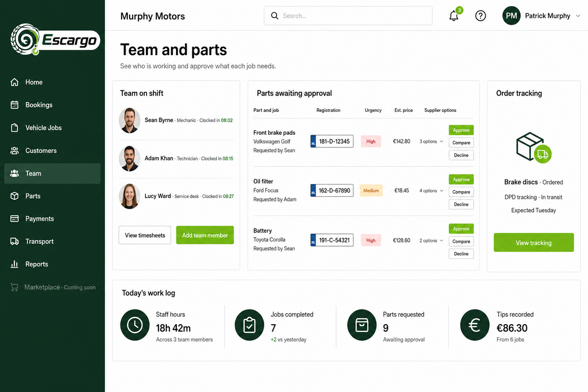Select Payments menu item
The width and height of the screenshot is (588, 392).
pyautogui.click(x=52, y=219)
